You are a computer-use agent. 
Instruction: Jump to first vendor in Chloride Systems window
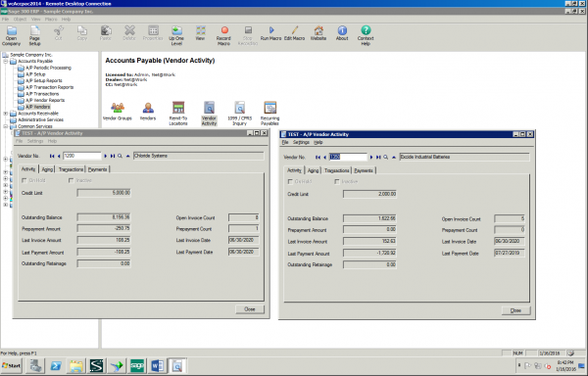click(52, 156)
